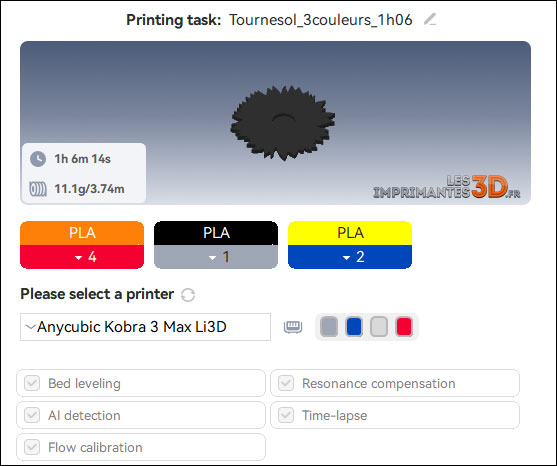
Task: Open slot 2 mapping dropdown under yellow PLA
Action: [350, 257]
